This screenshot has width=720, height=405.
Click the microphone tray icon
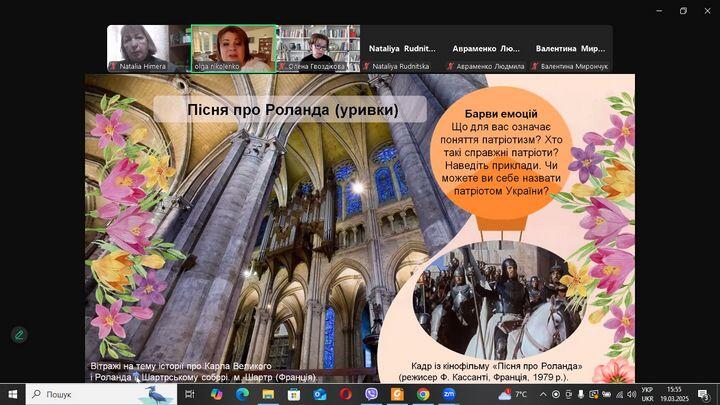(581, 394)
